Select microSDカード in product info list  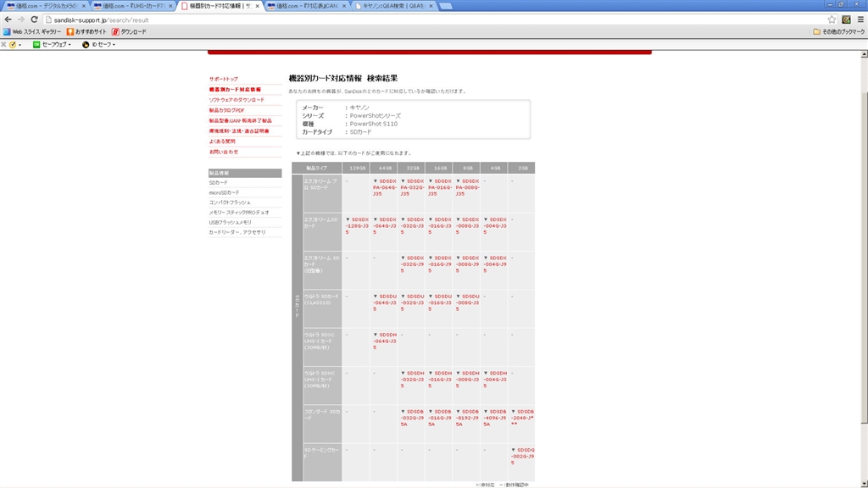coord(224,192)
